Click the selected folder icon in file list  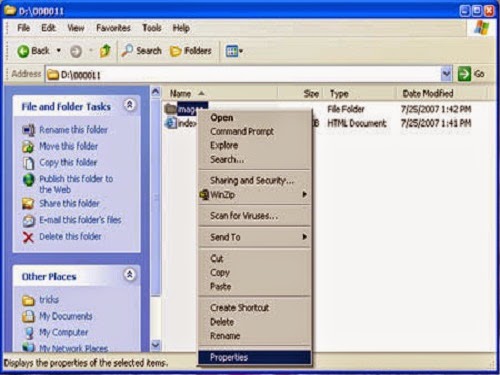click(x=170, y=109)
